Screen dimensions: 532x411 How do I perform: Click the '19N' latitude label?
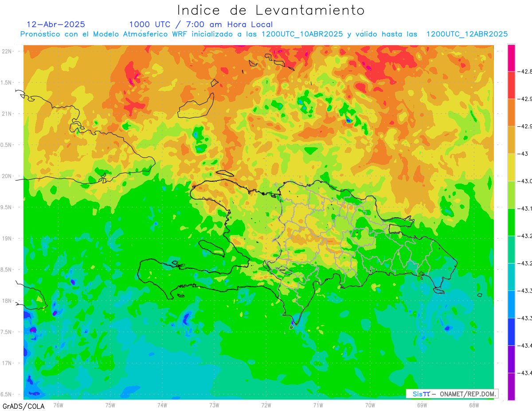(x=7, y=239)
